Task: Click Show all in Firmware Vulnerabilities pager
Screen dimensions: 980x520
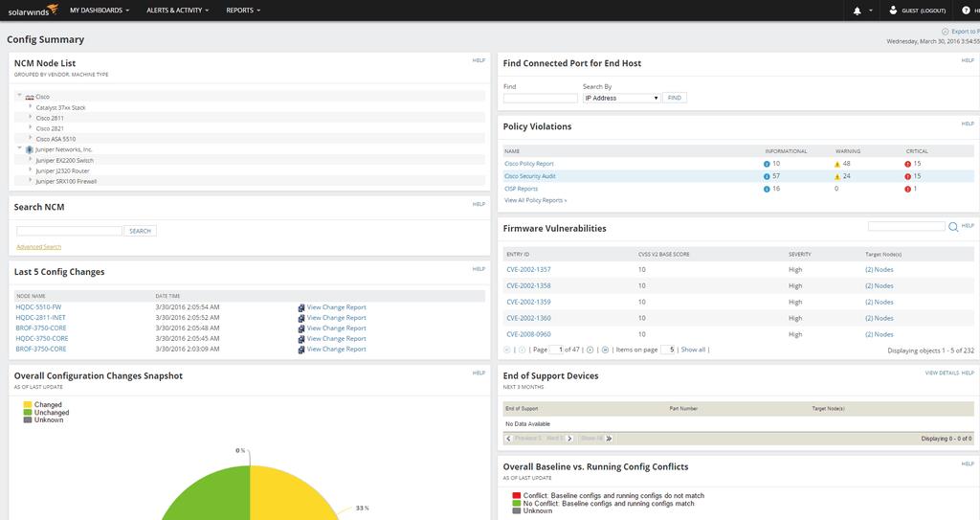Action: [693, 350]
